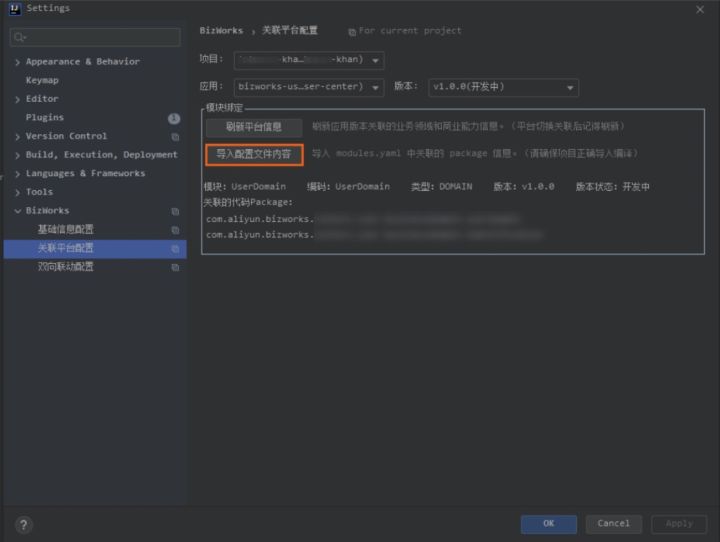This screenshot has width=720, height=542.
Task: Click the project-scope icon beside Version Control
Action: [175, 137]
